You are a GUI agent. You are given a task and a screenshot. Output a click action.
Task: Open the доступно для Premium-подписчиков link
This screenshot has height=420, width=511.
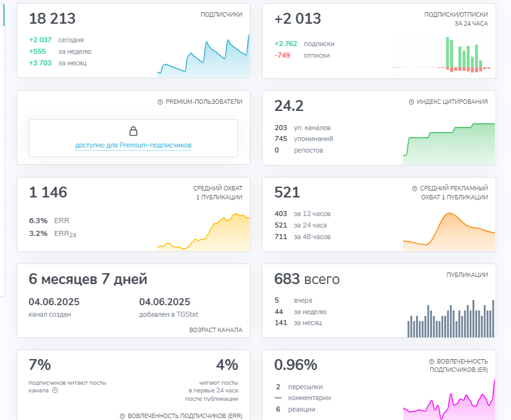pyautogui.click(x=134, y=145)
